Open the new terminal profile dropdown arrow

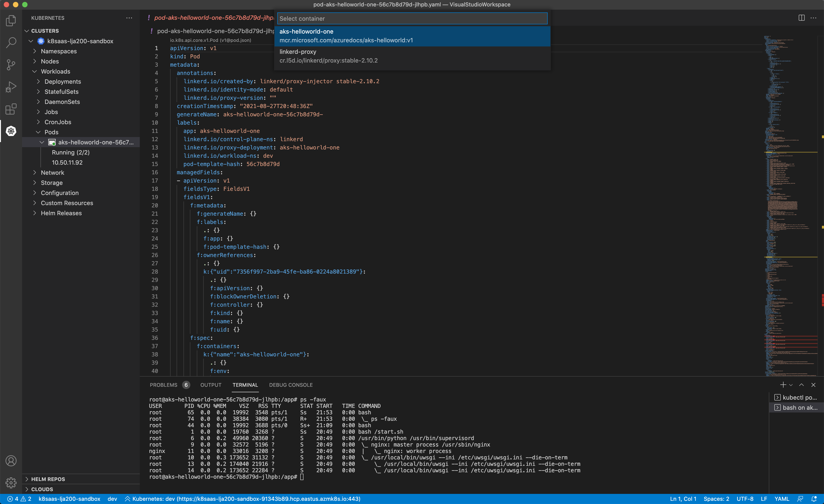[791, 385]
